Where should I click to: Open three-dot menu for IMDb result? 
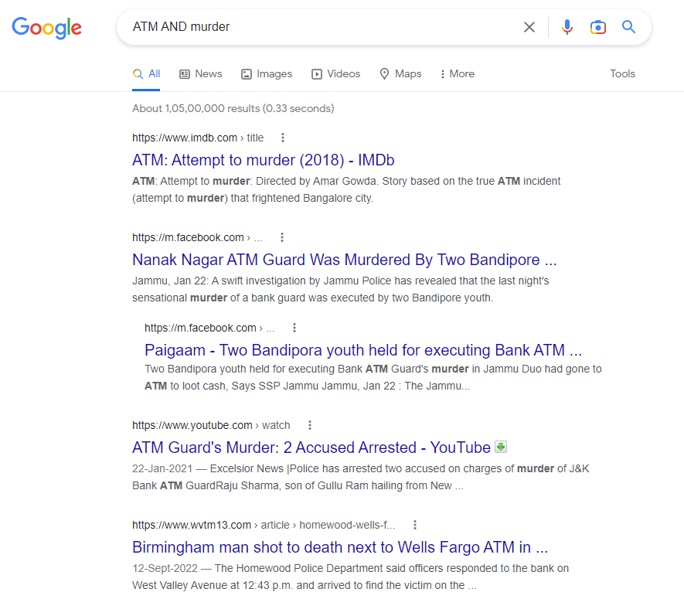point(283,138)
